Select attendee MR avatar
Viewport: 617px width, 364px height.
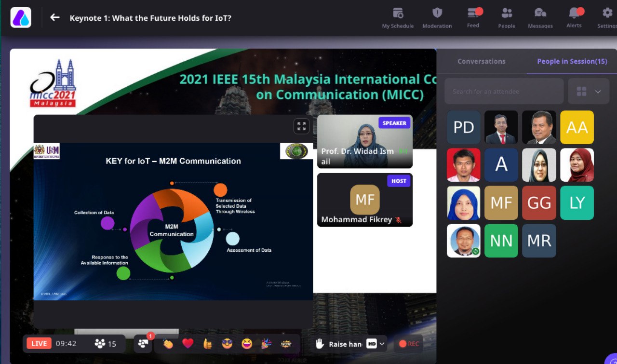click(539, 241)
